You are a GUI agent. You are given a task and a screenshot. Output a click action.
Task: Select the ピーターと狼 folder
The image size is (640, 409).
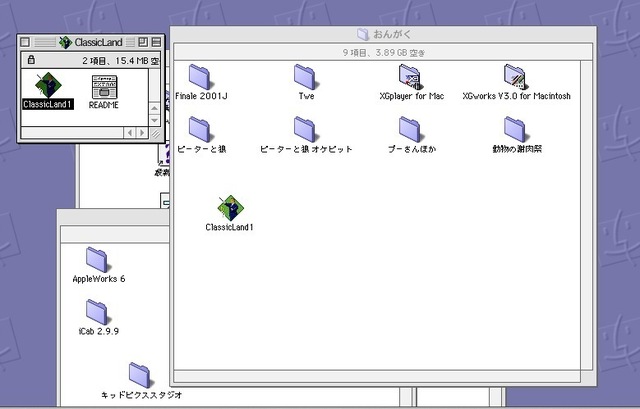click(200, 129)
